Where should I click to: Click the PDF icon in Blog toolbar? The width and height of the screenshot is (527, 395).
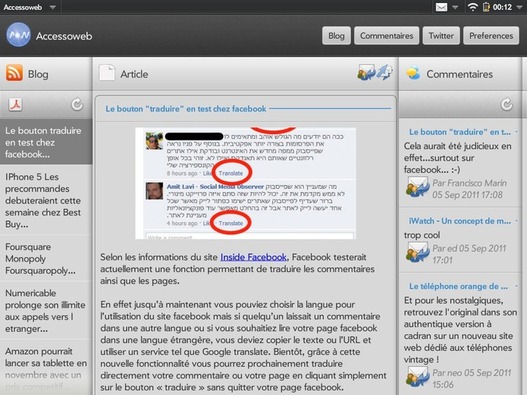15,104
